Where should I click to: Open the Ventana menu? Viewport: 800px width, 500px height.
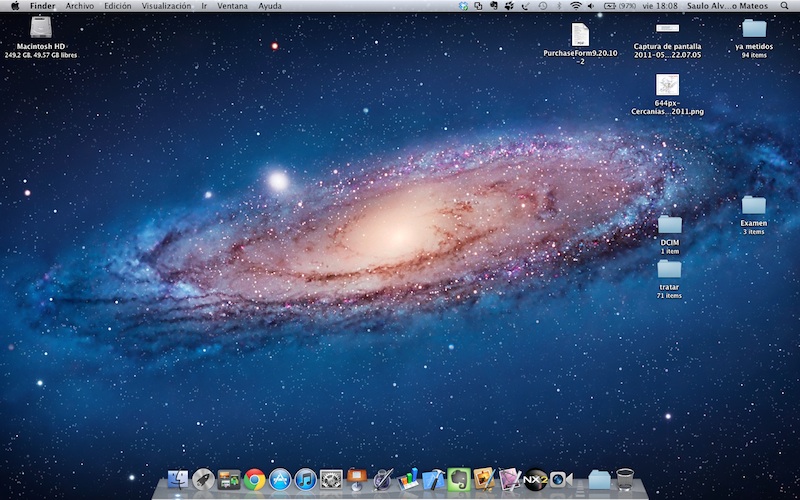coord(232,6)
